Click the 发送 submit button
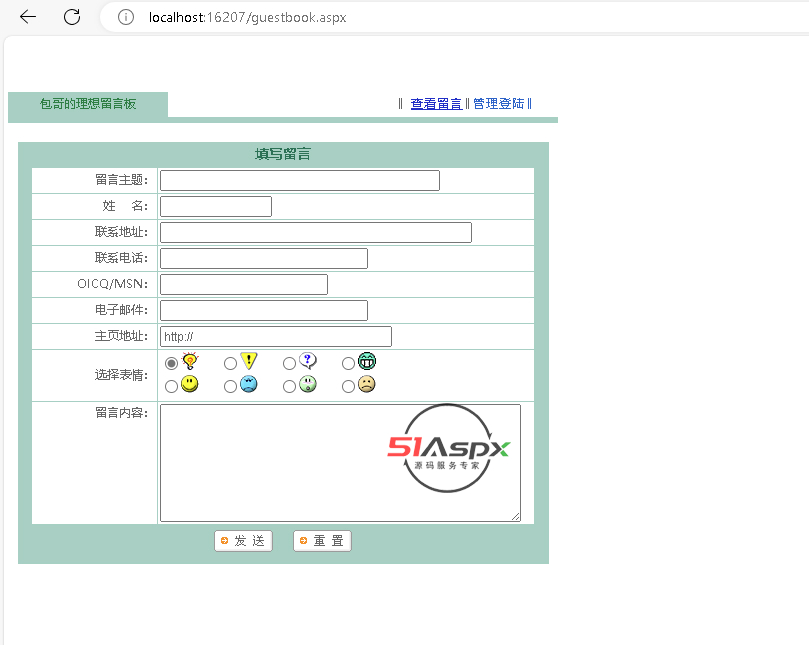809x645 pixels. (x=243, y=541)
